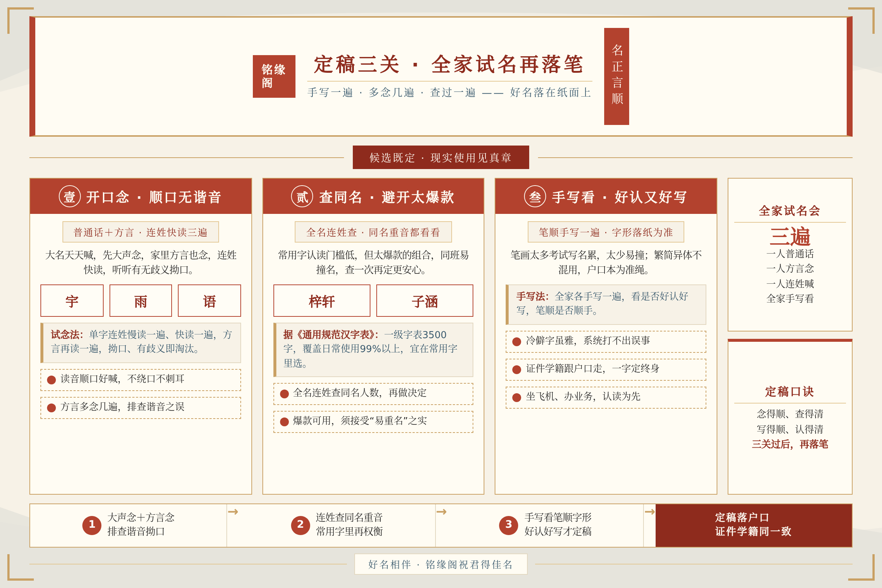Click the 普通话+方言 · 连姓快读三遍 tag

141,232
